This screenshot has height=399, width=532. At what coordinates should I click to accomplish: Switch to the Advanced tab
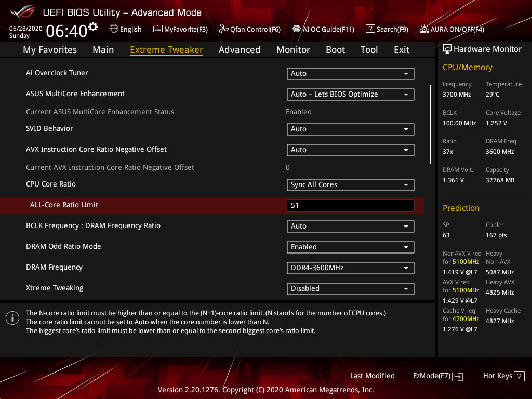[239, 50]
